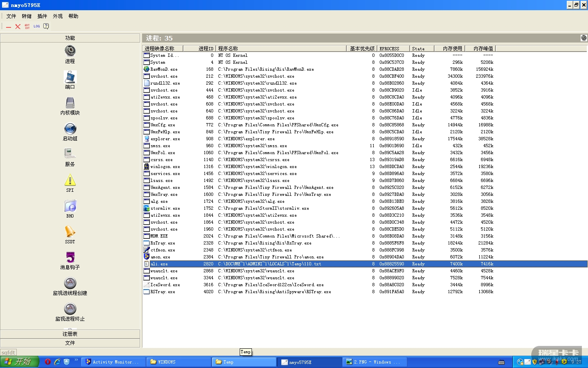Screen dimensions: 588x368
Task: Sort by 基本优先级 column header
Action: pos(361,48)
